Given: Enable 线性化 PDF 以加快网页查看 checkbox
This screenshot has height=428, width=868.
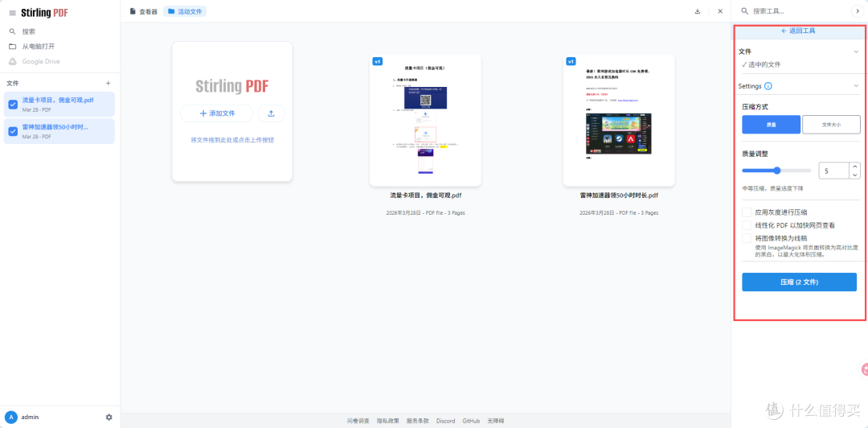Looking at the screenshot, I should pyautogui.click(x=747, y=225).
